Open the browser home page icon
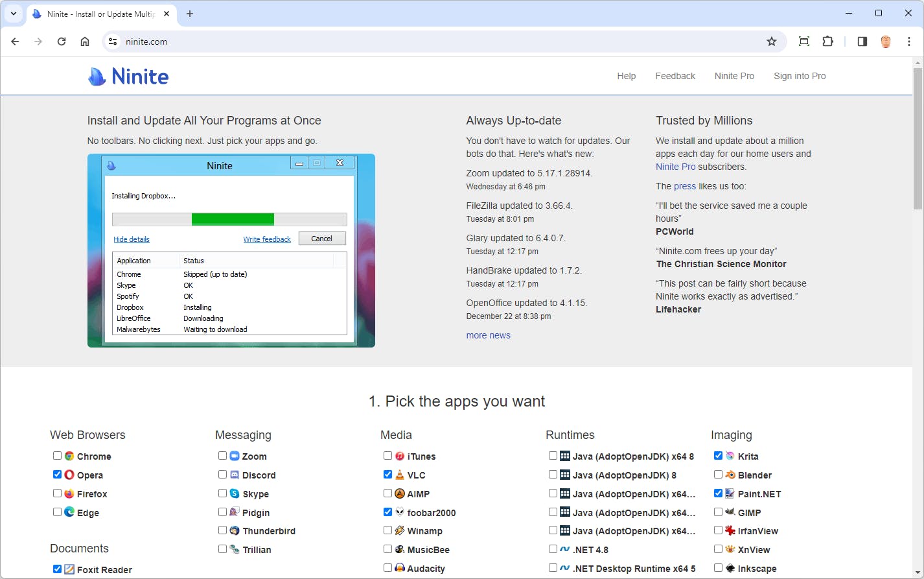Screen dimensions: 924x579 point(85,41)
